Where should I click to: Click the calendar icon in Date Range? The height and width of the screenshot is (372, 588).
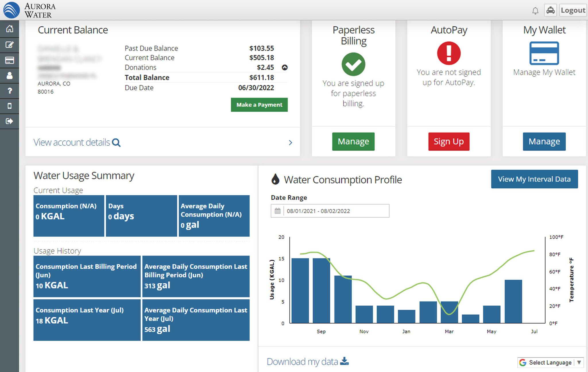pos(277,211)
